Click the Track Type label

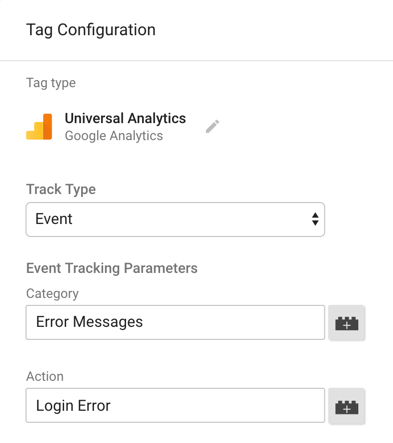[x=61, y=189]
